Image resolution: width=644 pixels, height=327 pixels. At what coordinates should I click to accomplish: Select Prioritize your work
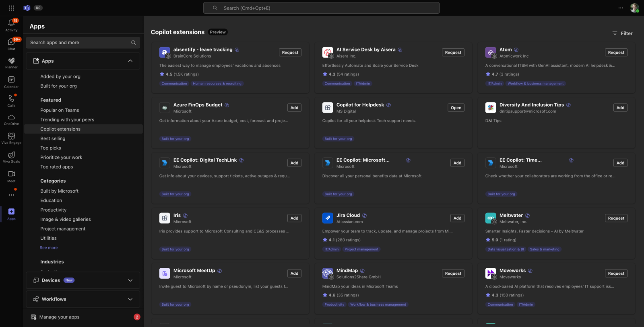61,157
